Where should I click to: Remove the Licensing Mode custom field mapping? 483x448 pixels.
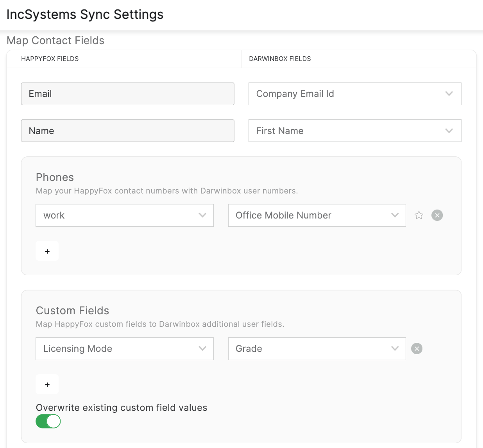coord(417,349)
